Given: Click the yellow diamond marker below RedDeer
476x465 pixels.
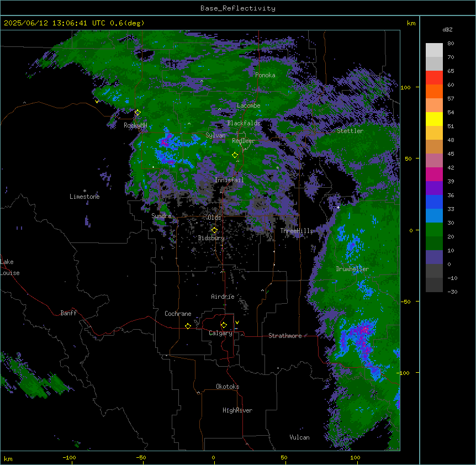Looking at the screenshot, I should click(x=235, y=155).
